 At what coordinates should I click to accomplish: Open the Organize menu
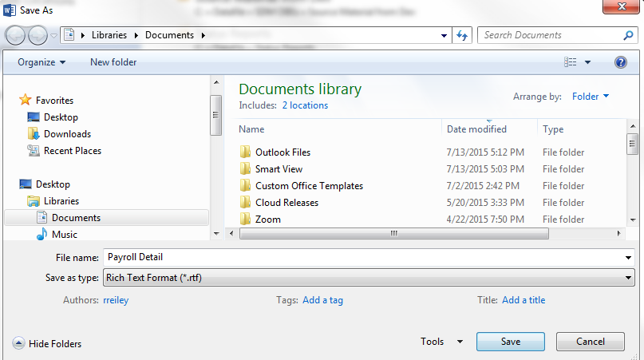[41, 62]
